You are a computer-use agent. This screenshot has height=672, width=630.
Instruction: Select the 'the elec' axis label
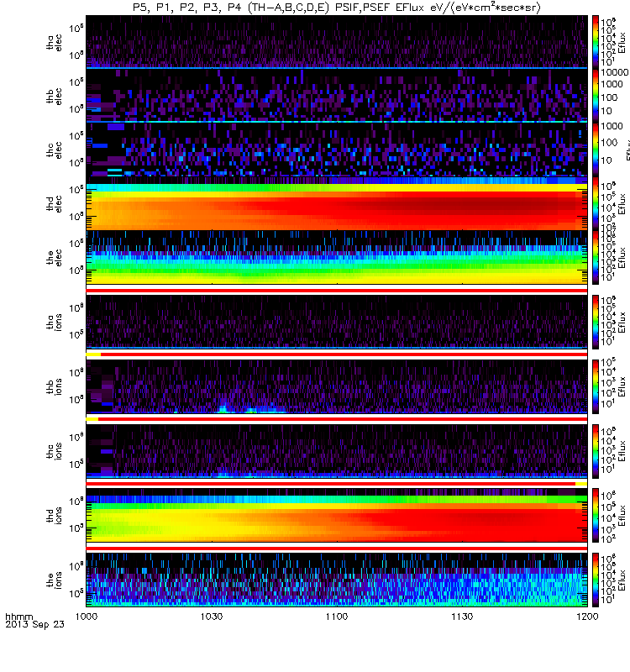(55, 258)
